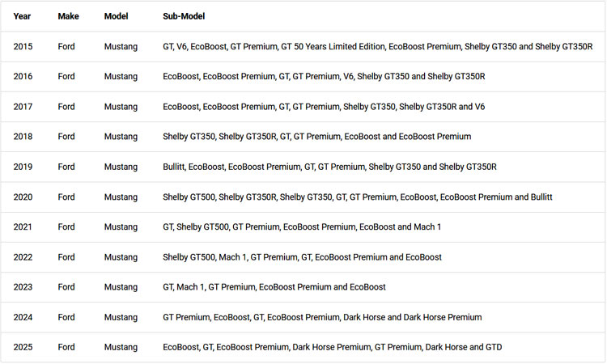Select the 2015 year cell
Image resolution: width=607 pixels, height=364 pixels.
[x=23, y=46]
